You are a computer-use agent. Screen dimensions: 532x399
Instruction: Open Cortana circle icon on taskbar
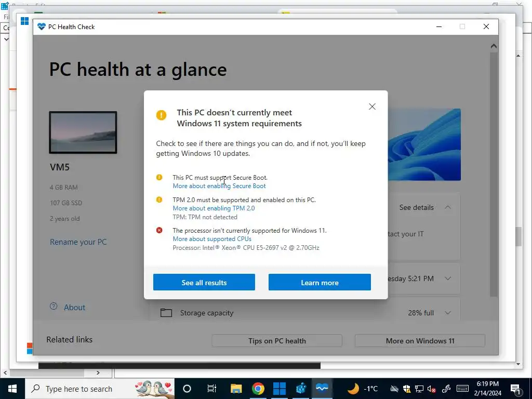tap(187, 389)
